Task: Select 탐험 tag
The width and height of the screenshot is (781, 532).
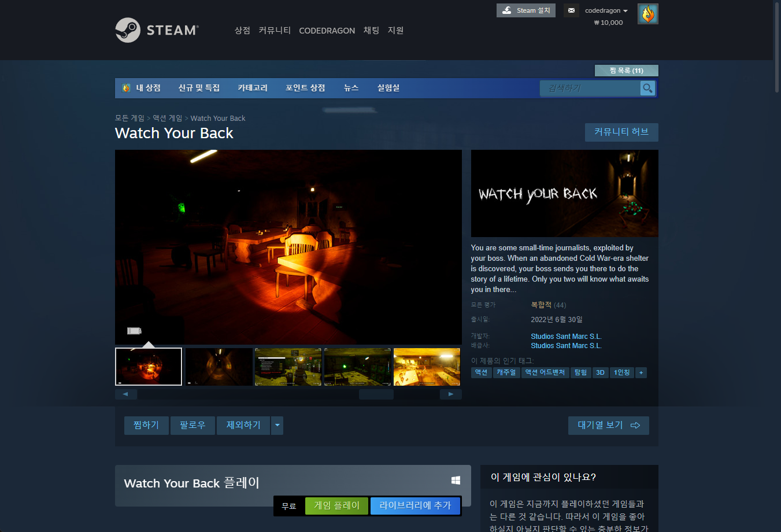Action: coord(580,372)
